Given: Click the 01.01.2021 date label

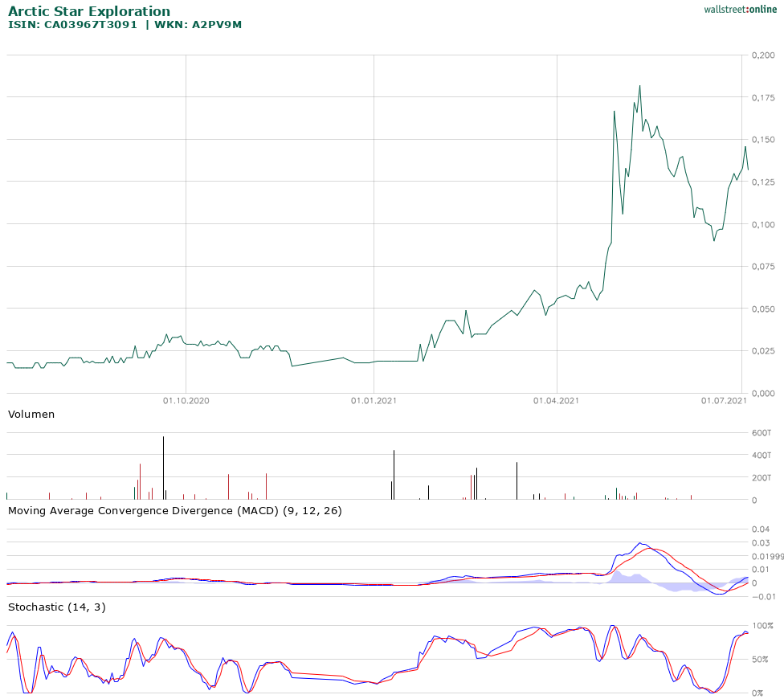Looking at the screenshot, I should coord(374,400).
